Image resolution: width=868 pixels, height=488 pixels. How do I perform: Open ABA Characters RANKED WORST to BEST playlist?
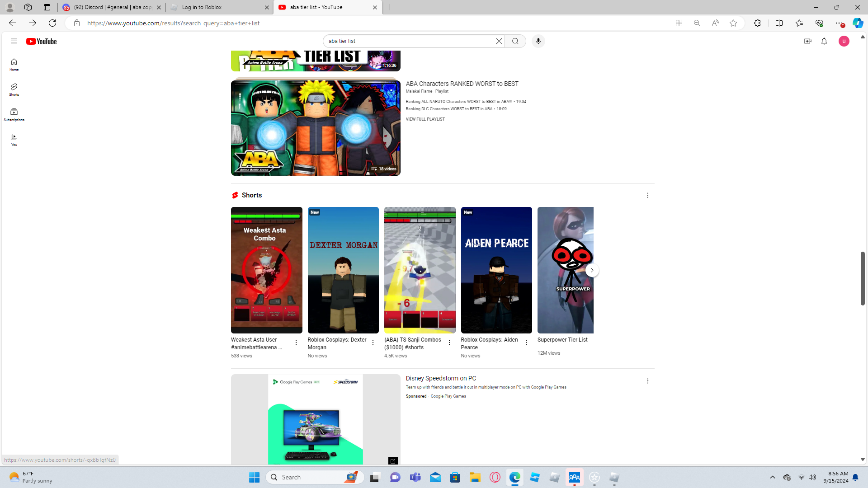tap(462, 84)
